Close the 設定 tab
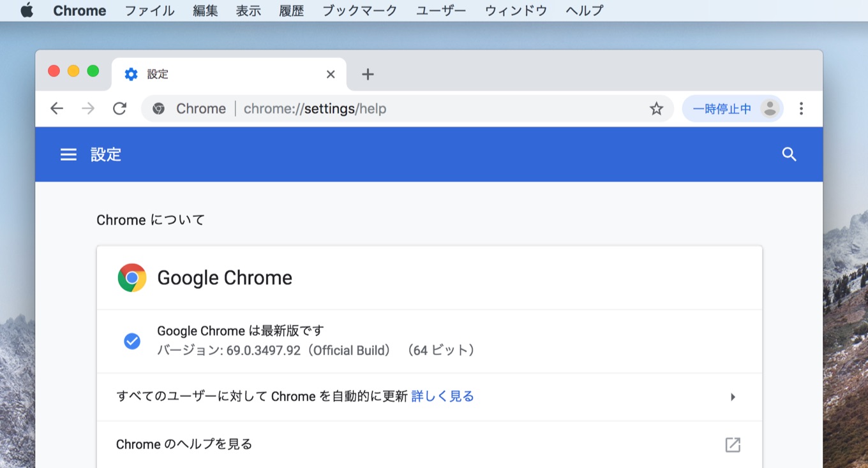 (331, 75)
